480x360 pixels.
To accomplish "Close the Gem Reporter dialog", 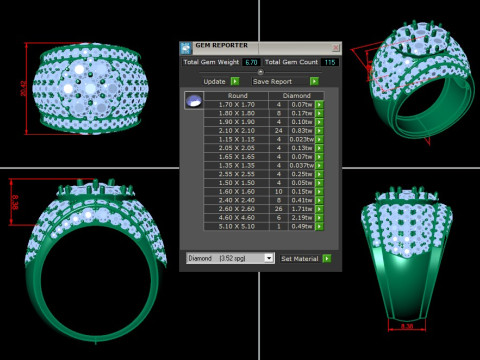I will pyautogui.click(x=336, y=48).
